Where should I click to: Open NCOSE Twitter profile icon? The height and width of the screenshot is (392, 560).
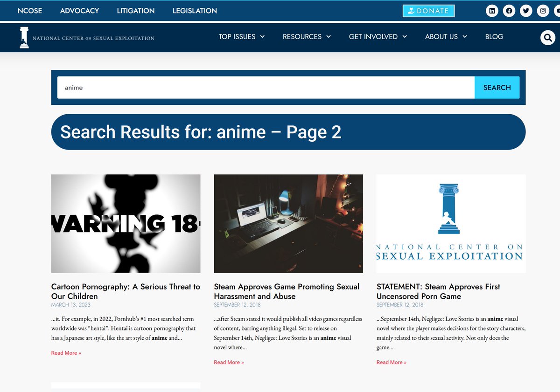(526, 11)
